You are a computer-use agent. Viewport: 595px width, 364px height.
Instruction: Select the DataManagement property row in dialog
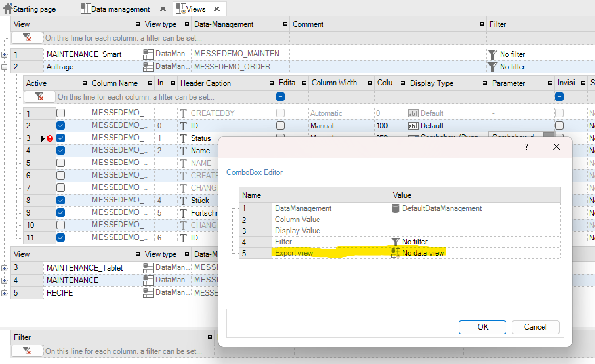400,208
